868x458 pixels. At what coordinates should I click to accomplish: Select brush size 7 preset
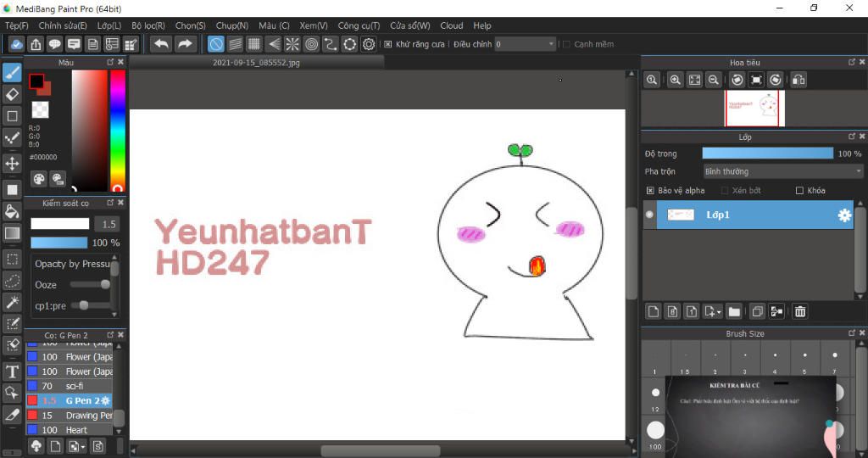click(x=835, y=358)
